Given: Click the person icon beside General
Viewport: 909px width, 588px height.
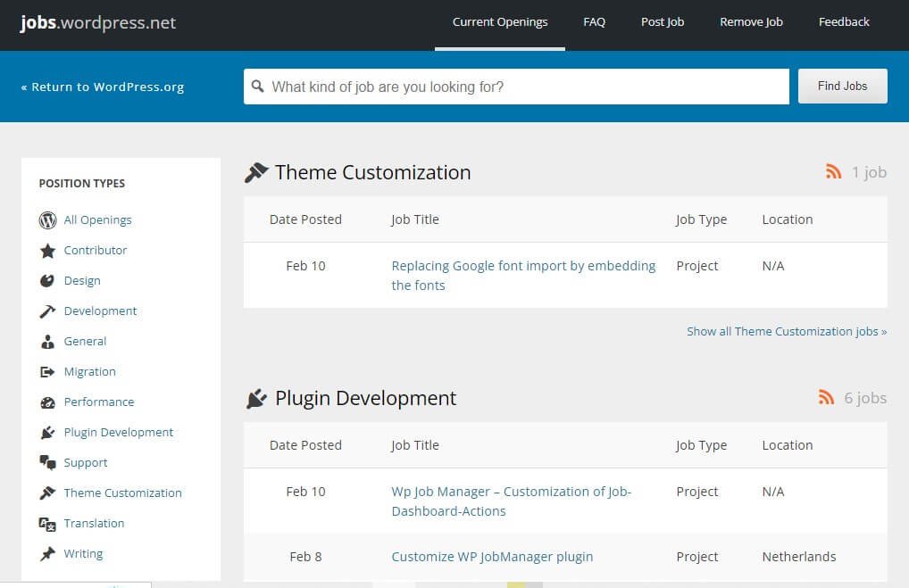Looking at the screenshot, I should 47,342.
